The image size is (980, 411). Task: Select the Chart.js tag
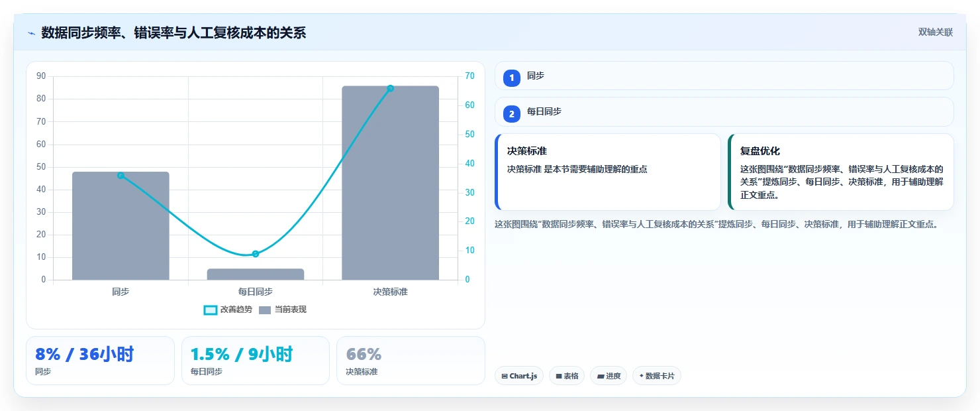(x=519, y=376)
